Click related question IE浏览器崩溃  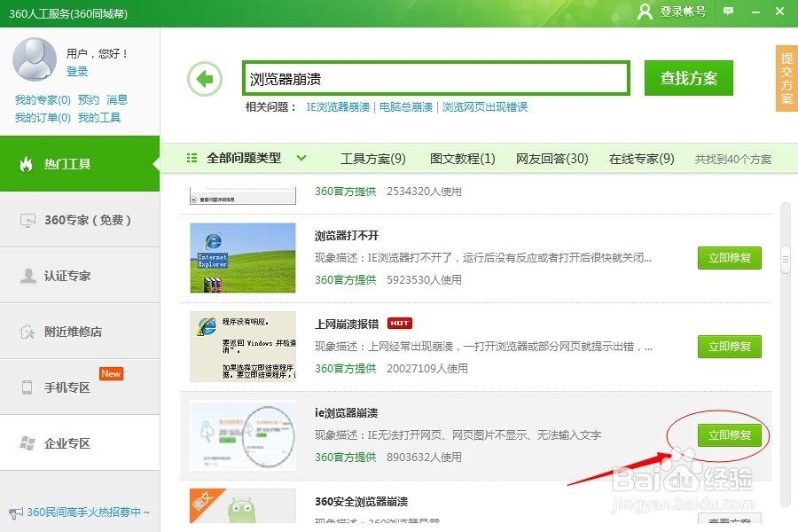pos(338,107)
